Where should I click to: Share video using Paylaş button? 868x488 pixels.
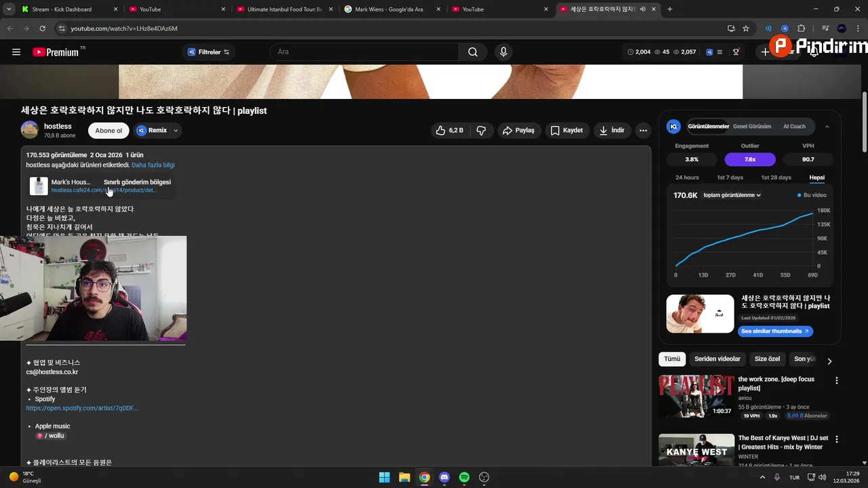click(x=519, y=130)
